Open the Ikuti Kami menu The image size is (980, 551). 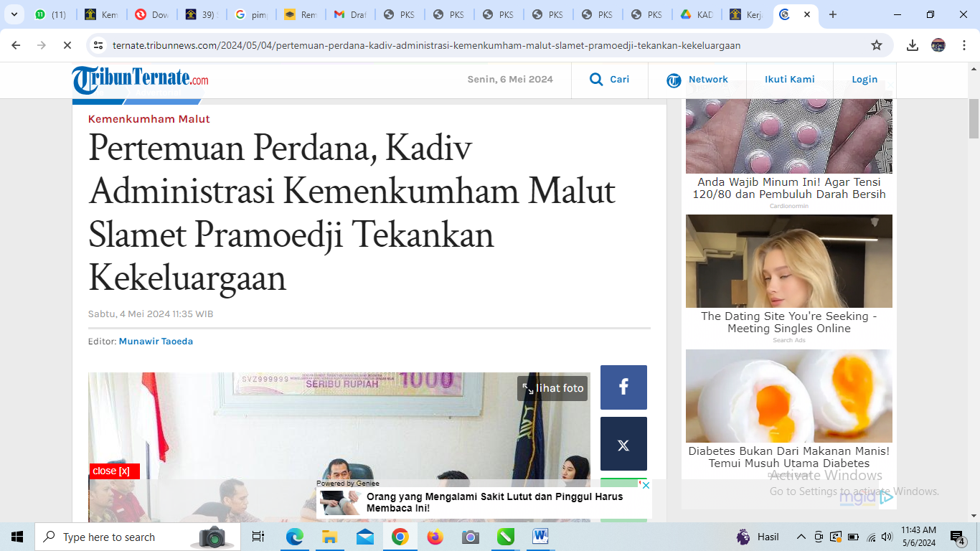click(789, 80)
